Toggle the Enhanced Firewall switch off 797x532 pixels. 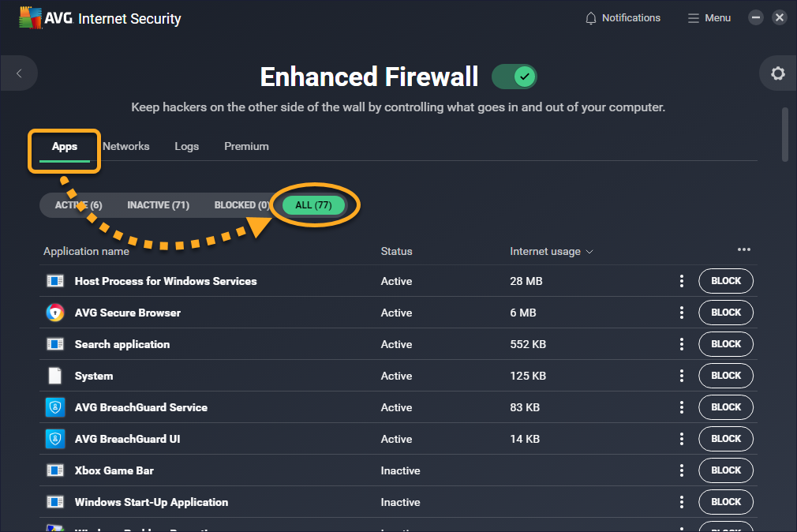pos(514,77)
